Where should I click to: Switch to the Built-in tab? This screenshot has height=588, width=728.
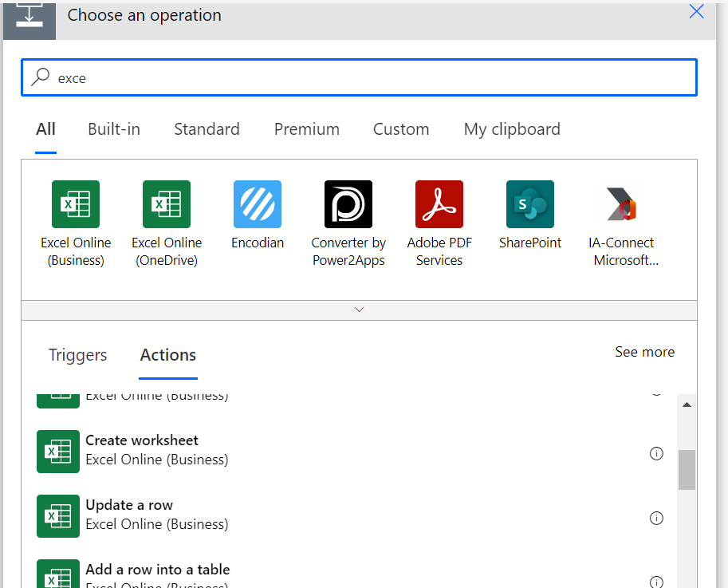(114, 129)
